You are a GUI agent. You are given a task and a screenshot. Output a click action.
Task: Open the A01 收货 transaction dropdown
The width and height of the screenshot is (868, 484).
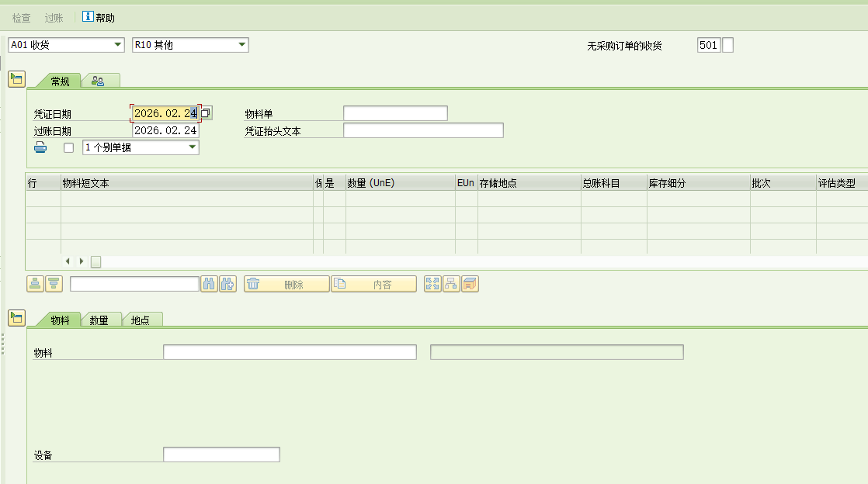tap(66, 45)
